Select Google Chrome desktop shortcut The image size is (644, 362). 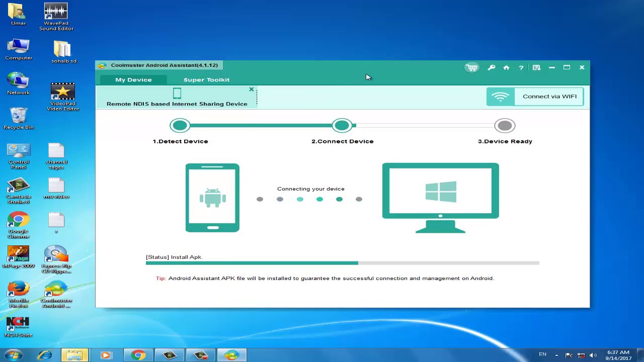(x=19, y=226)
